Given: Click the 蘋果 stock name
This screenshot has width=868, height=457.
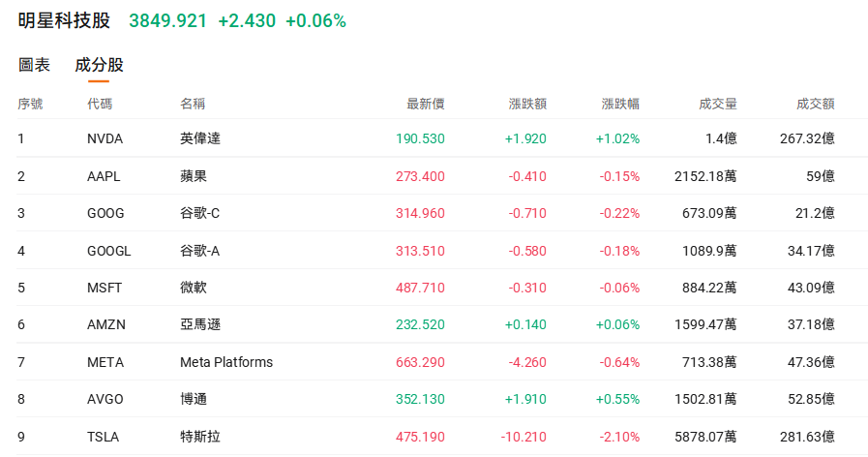Looking at the screenshot, I should click(x=194, y=176).
